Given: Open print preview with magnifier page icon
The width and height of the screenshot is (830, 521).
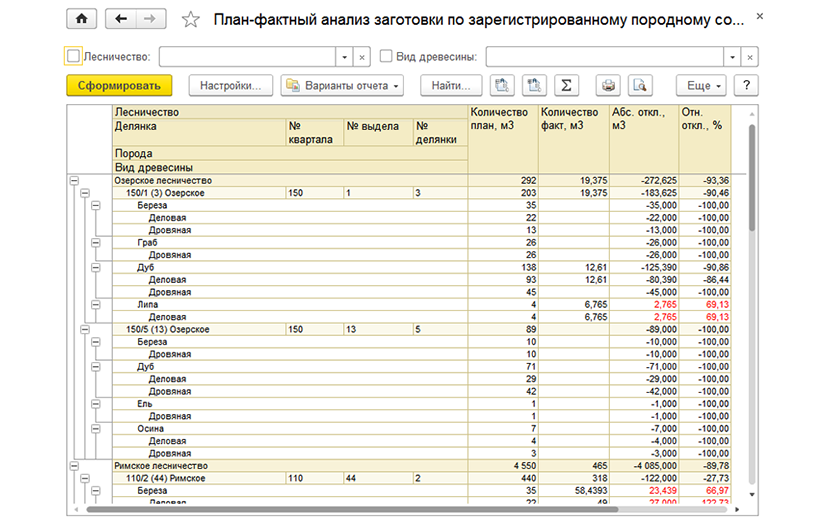Looking at the screenshot, I should (640, 85).
